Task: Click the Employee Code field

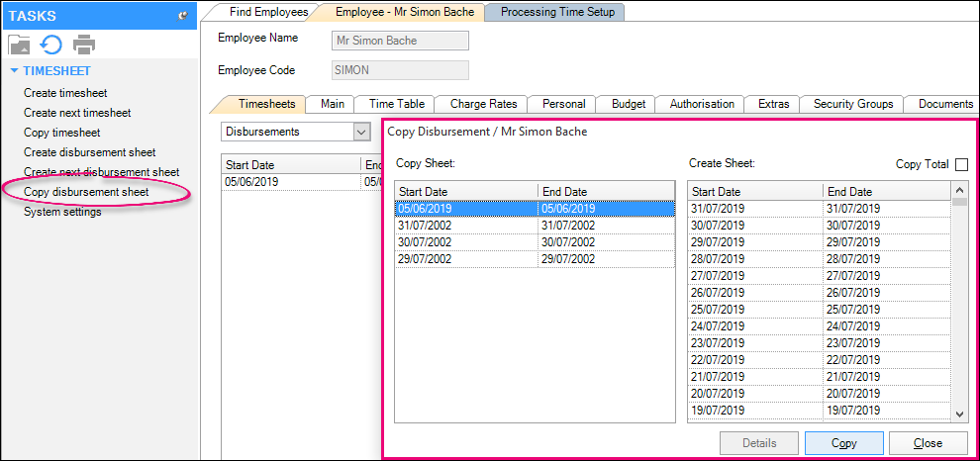Action: click(400, 70)
